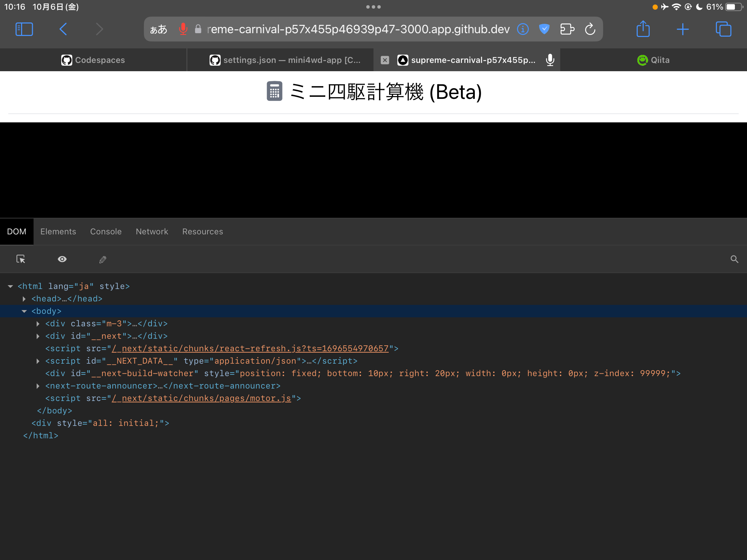Toggle the blue shield content blocker icon
The width and height of the screenshot is (747, 560).
544,29
